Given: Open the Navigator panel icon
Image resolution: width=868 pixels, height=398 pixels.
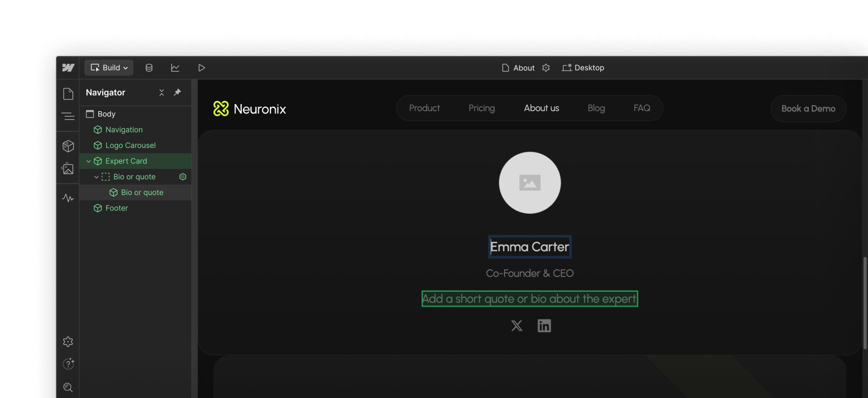Looking at the screenshot, I should [68, 117].
